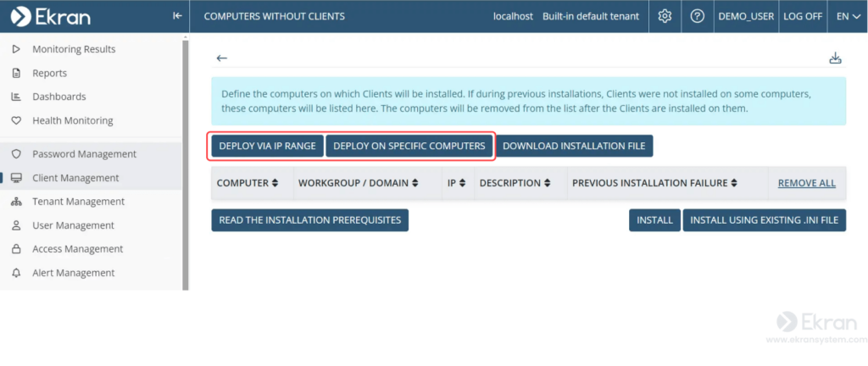The width and height of the screenshot is (868, 366).
Task: Click the Tenant Management hierarchy icon
Action: 16,202
